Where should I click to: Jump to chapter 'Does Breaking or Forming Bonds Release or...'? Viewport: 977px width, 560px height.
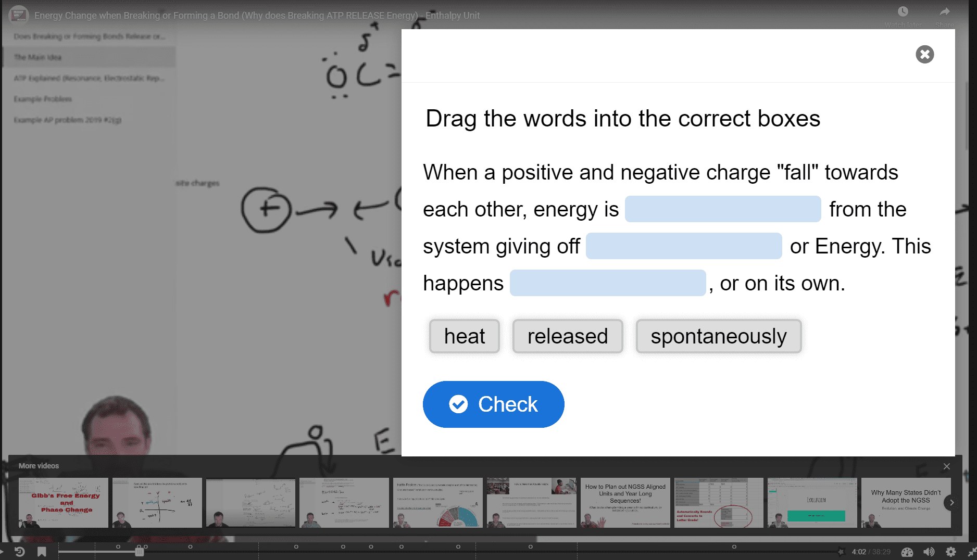tap(89, 36)
